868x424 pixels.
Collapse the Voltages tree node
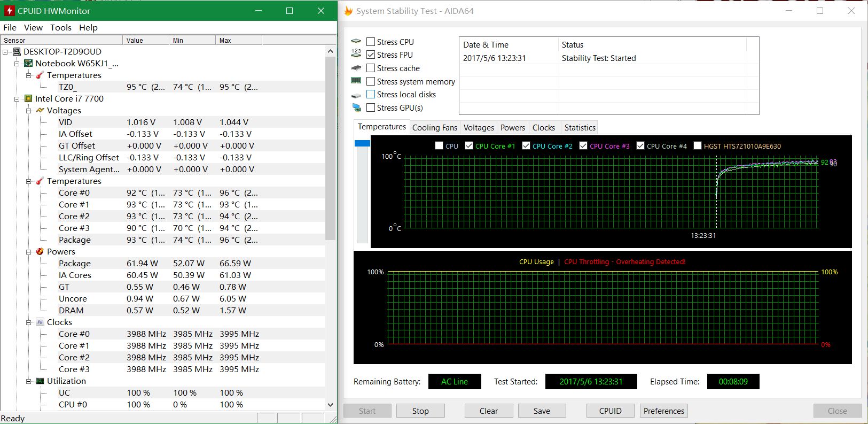29,111
